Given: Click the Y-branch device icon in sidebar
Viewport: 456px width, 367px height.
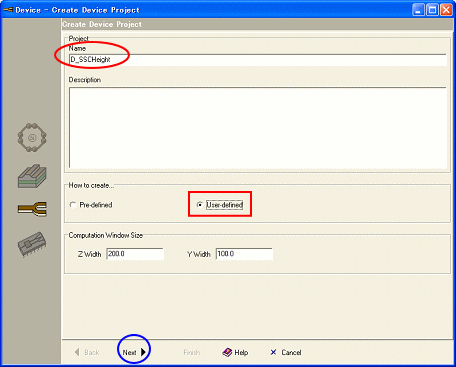Looking at the screenshot, I should pos(32,209).
